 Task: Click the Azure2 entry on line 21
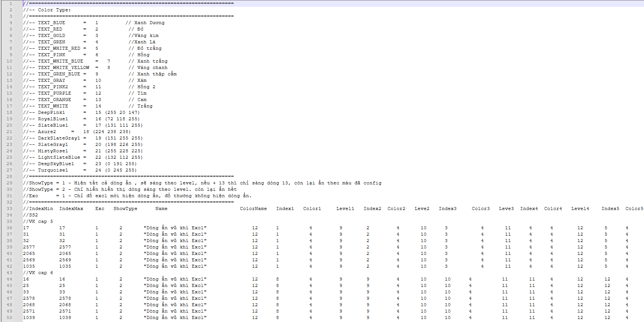pos(47,132)
